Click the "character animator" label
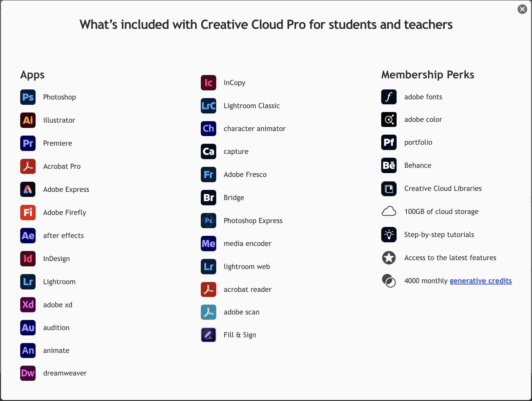 pyautogui.click(x=255, y=129)
